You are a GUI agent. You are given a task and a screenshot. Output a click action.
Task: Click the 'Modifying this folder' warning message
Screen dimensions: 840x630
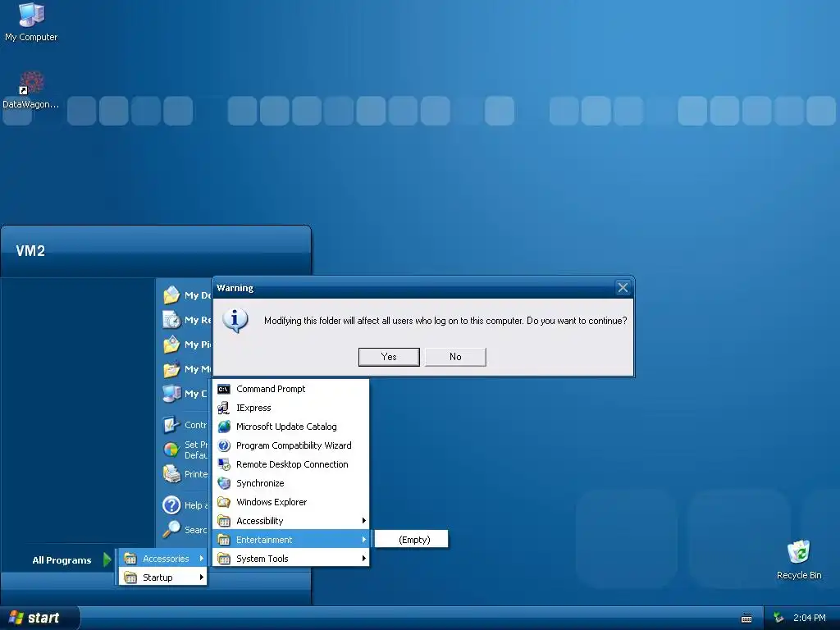pyautogui.click(x=445, y=321)
